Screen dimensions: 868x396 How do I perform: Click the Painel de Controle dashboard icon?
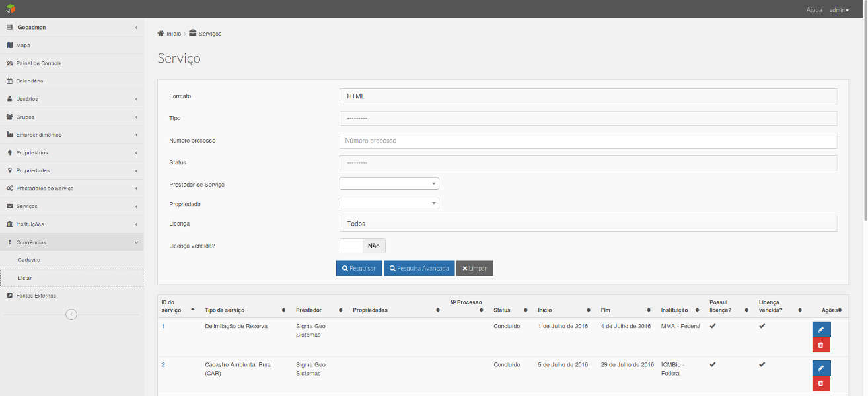pos(9,63)
